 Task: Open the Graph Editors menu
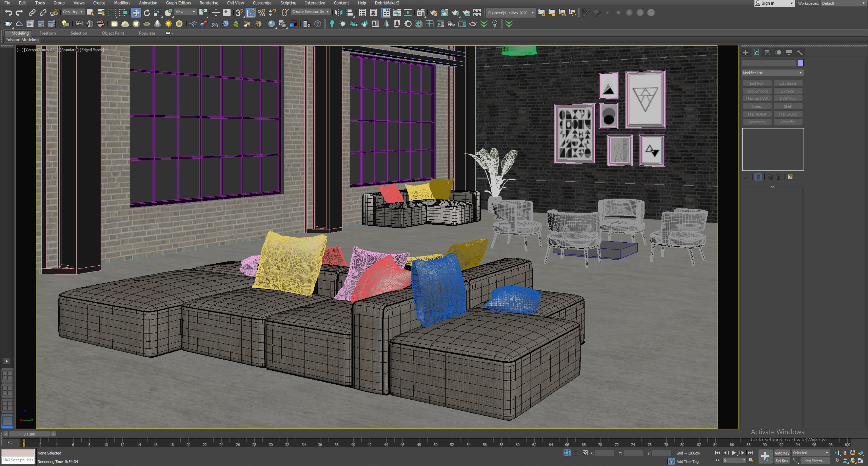(x=178, y=3)
